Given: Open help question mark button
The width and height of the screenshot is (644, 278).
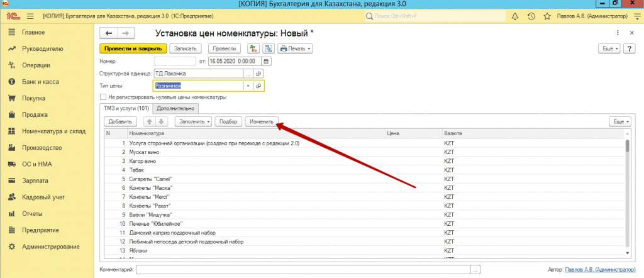Looking at the screenshot, I should point(630,48).
